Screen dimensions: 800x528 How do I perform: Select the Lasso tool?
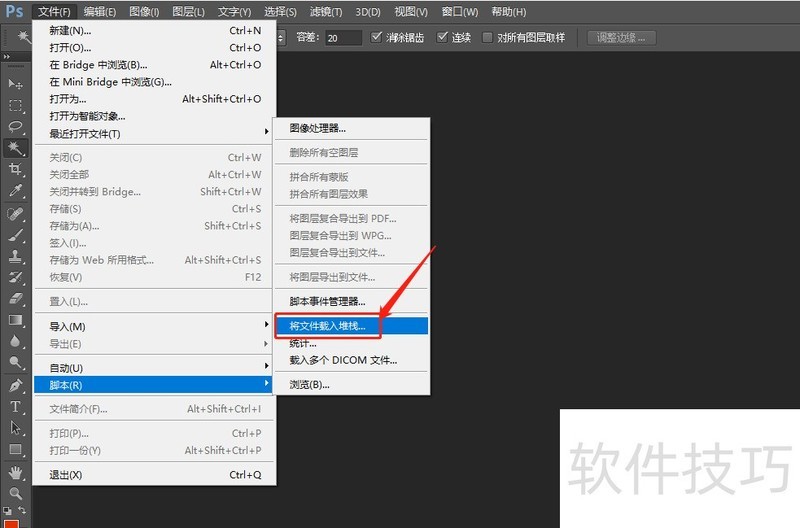[15, 127]
